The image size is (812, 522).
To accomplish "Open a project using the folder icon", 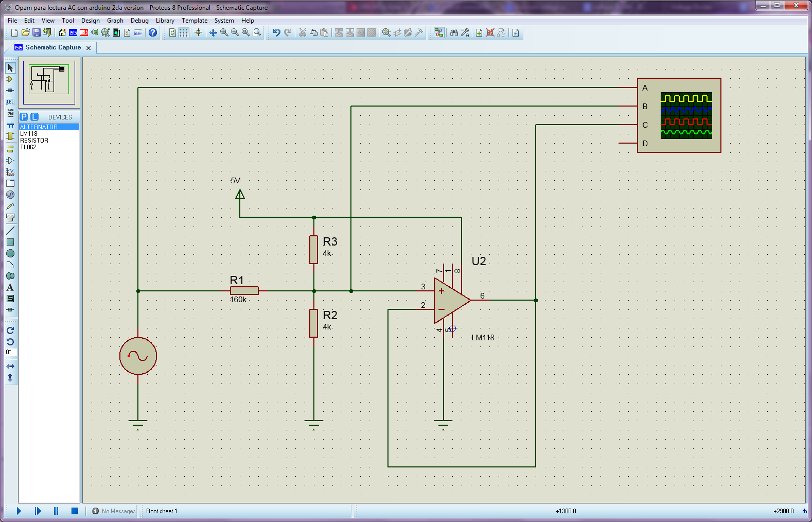I will [x=25, y=32].
